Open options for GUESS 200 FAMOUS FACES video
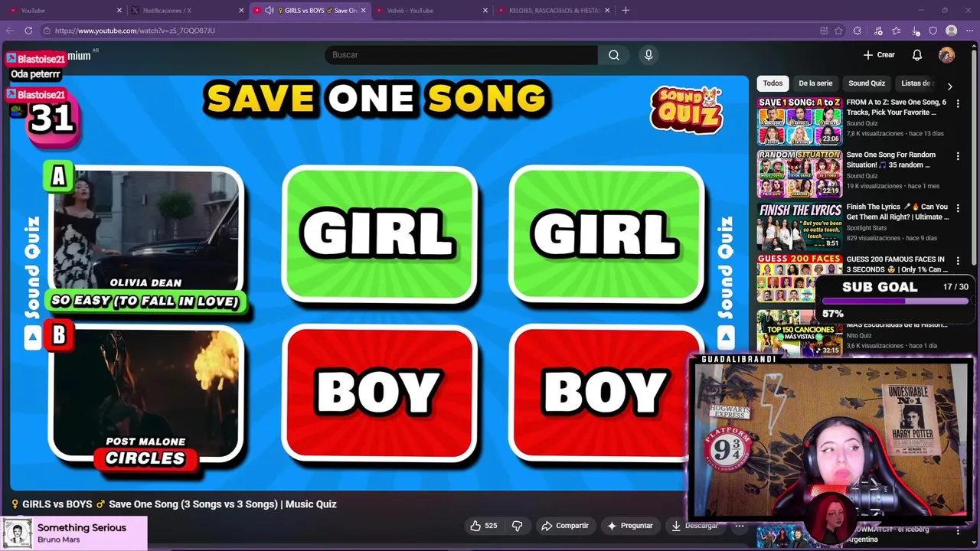Image resolution: width=980 pixels, height=551 pixels. coord(958,261)
